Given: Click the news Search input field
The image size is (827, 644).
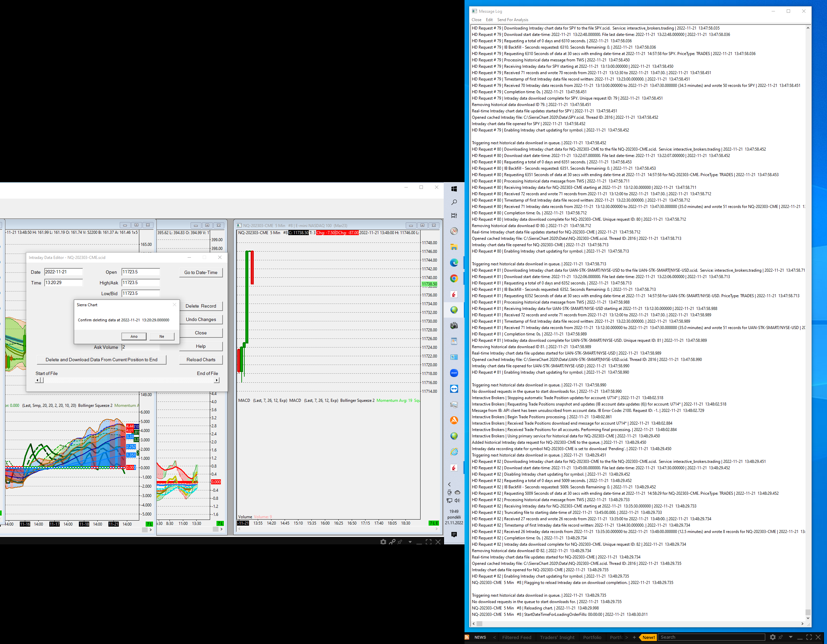Looking at the screenshot, I should [x=711, y=637].
